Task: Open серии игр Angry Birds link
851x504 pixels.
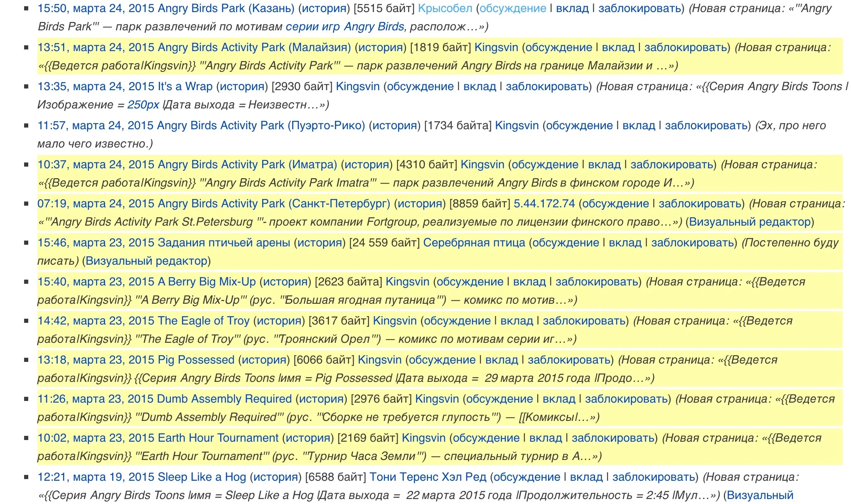Action: [345, 27]
